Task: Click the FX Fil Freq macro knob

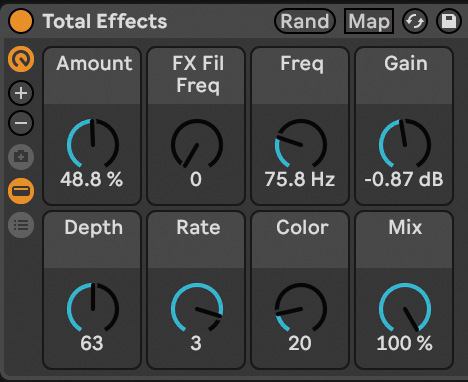Action: point(197,144)
